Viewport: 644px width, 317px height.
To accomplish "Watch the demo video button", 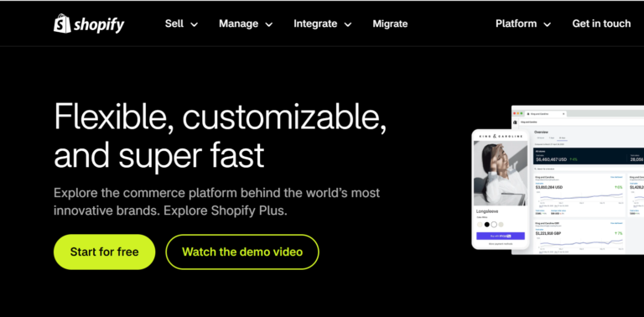I will coord(242,252).
